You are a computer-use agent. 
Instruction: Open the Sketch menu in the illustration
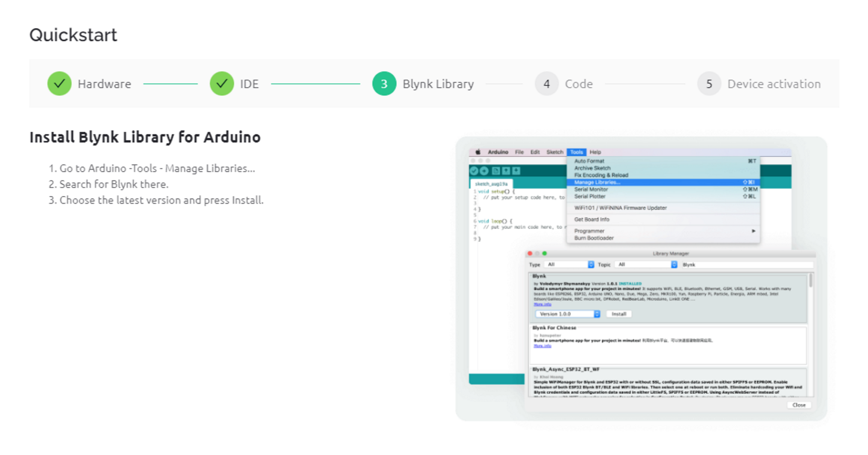[x=555, y=152]
